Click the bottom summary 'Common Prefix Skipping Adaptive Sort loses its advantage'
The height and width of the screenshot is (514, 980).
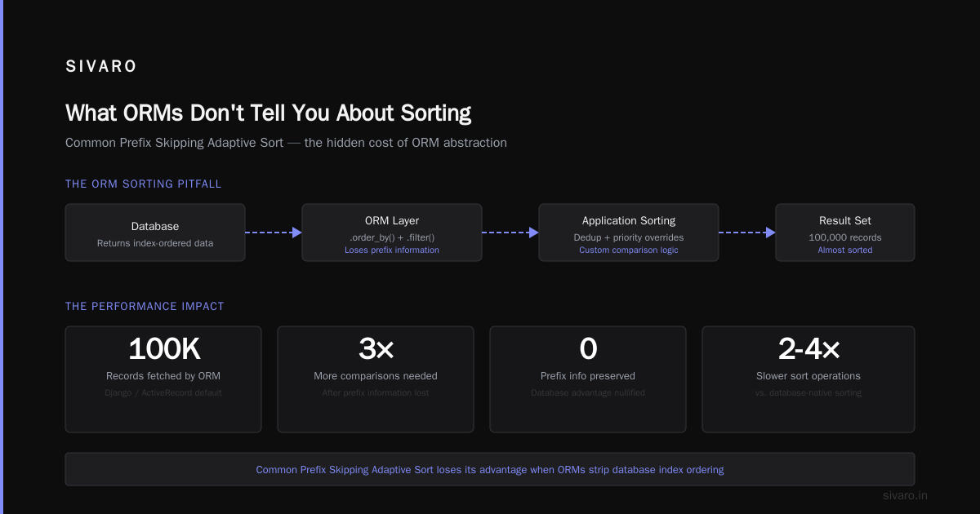pos(490,470)
